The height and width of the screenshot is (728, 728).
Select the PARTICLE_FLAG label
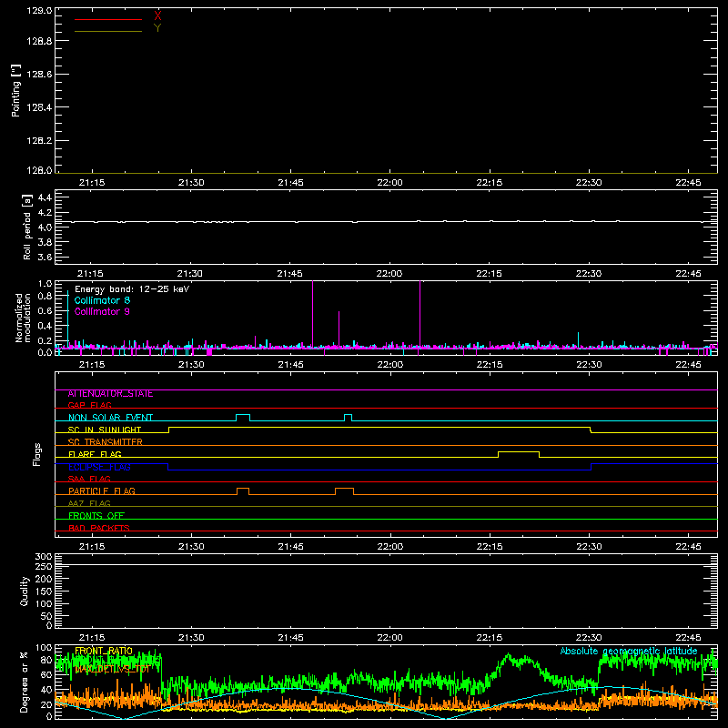point(102,491)
